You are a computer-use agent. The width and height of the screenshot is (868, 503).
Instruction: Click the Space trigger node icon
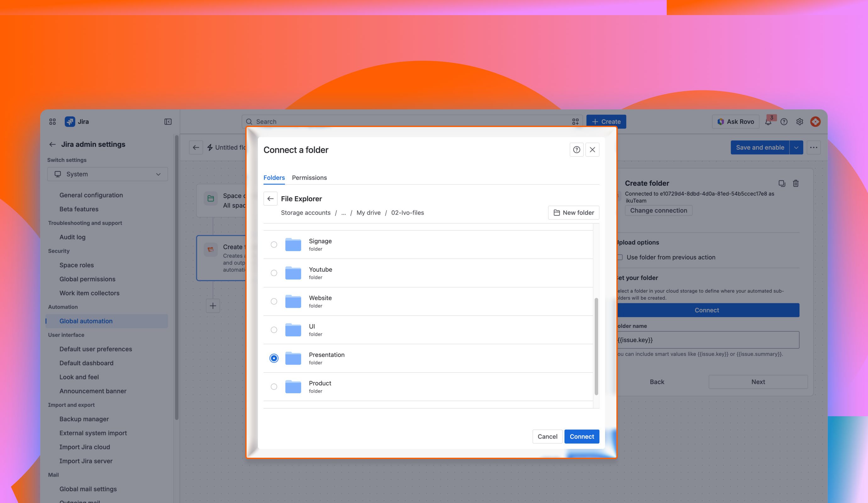210,198
